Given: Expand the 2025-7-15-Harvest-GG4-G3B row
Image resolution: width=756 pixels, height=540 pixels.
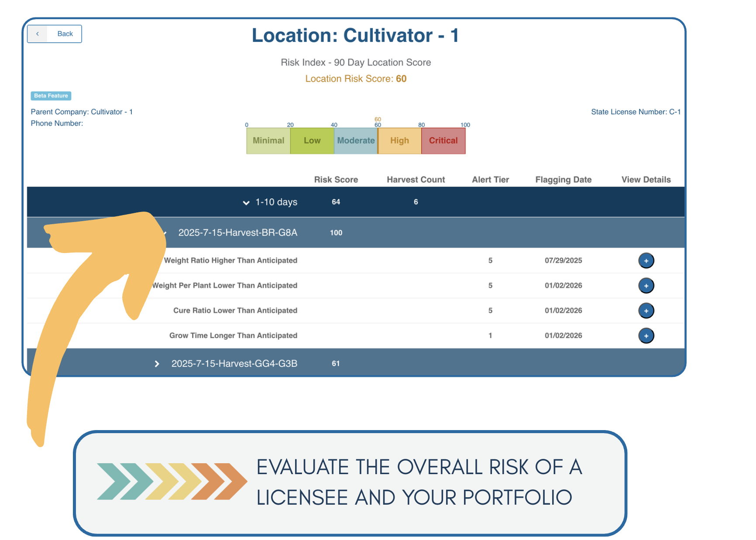Looking at the screenshot, I should pyautogui.click(x=157, y=364).
